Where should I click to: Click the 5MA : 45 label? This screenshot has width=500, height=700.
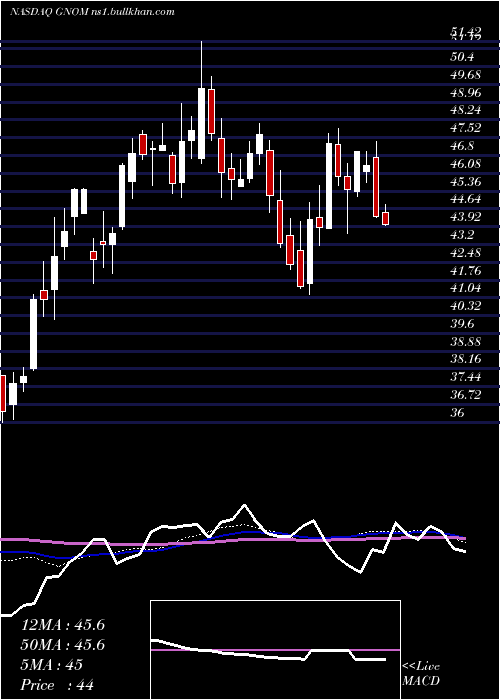click(52, 664)
